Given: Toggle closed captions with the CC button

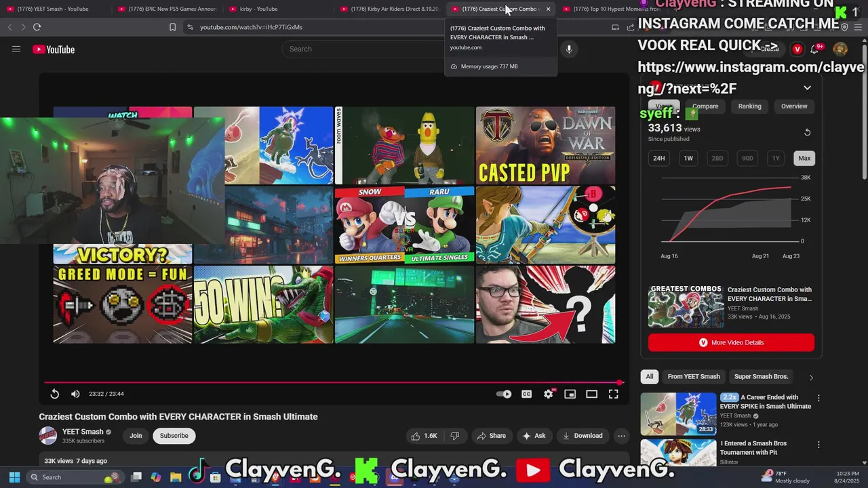Looking at the screenshot, I should click(x=526, y=394).
